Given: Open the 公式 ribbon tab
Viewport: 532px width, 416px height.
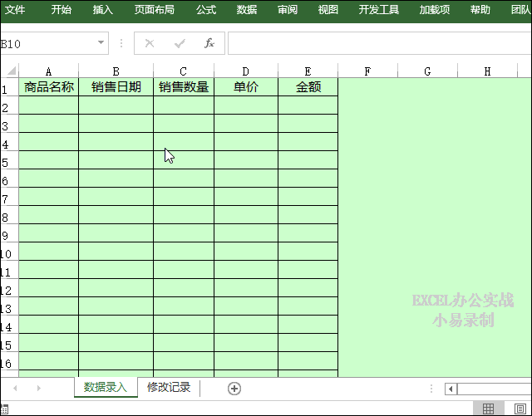Looking at the screenshot, I should [206, 9].
